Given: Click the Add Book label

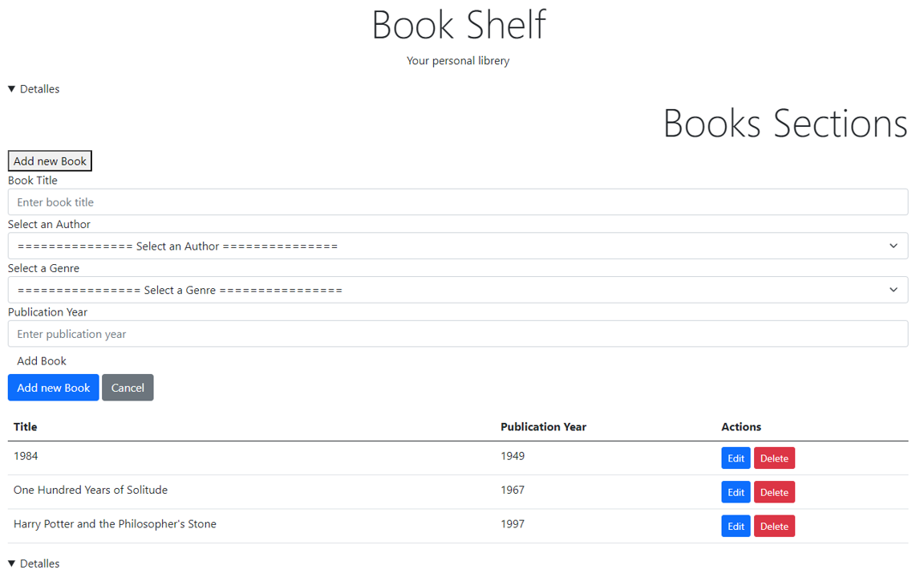Looking at the screenshot, I should 42,360.
